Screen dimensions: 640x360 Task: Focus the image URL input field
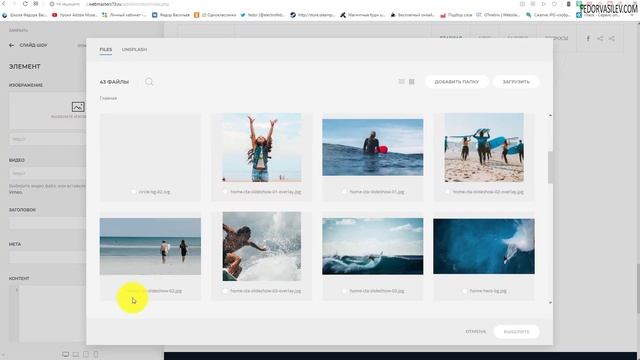coord(48,139)
